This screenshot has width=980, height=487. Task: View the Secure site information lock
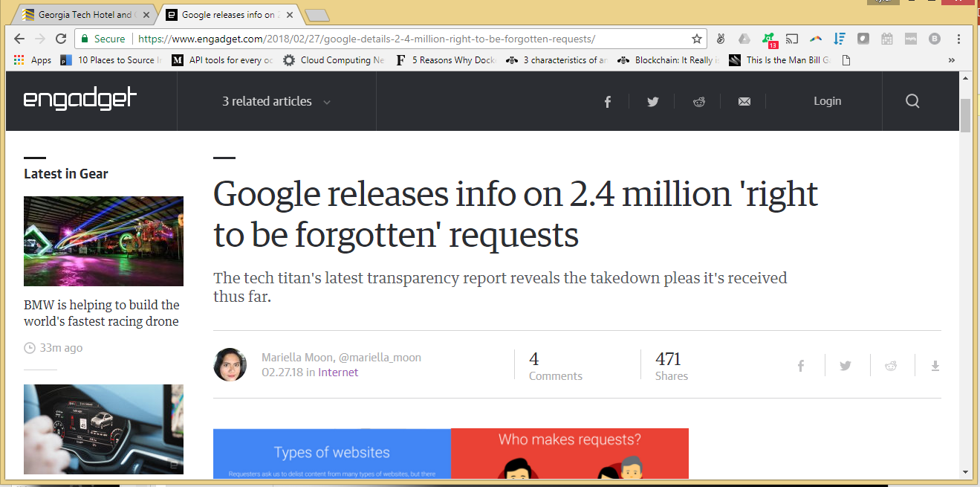[x=103, y=39]
